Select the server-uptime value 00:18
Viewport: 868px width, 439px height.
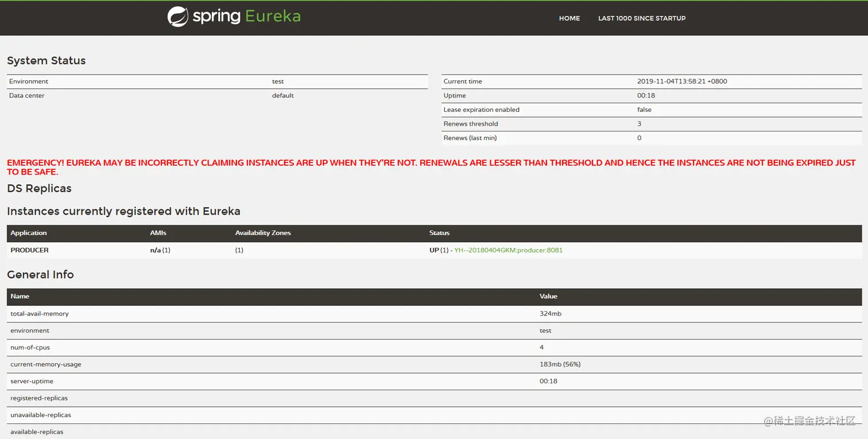pos(548,382)
